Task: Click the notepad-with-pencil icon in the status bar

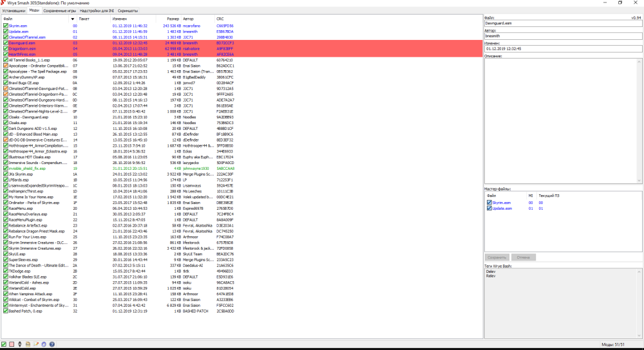Action: (x=35, y=344)
